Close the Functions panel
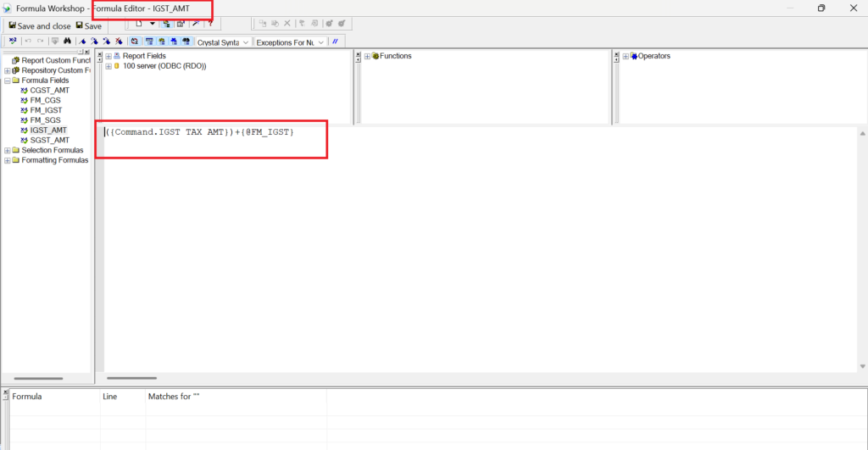The width and height of the screenshot is (868, 450). coord(359,54)
